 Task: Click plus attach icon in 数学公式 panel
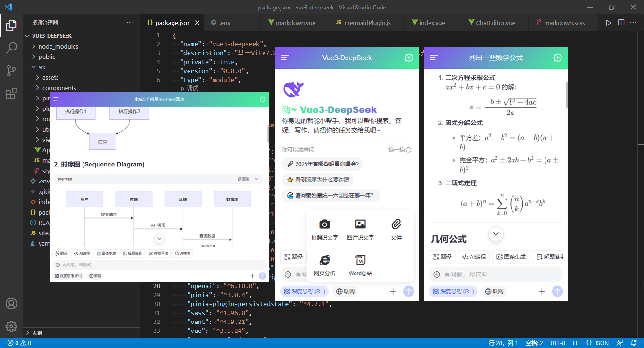(x=542, y=291)
